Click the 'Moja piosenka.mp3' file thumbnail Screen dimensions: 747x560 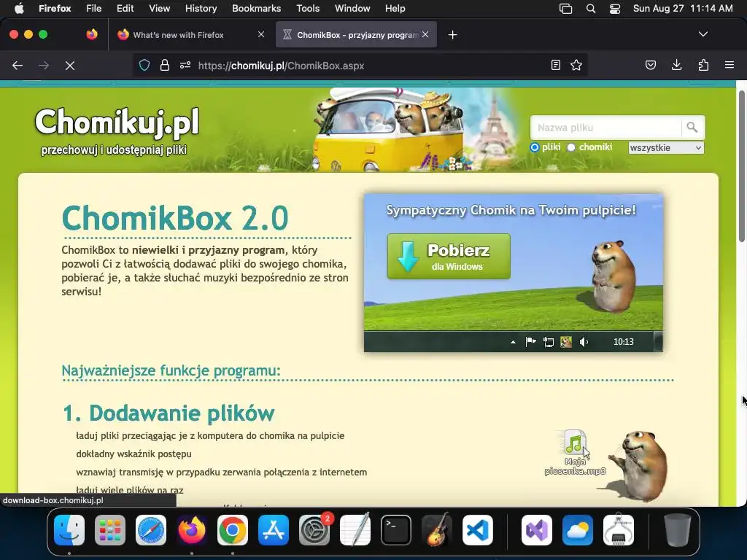click(x=576, y=452)
